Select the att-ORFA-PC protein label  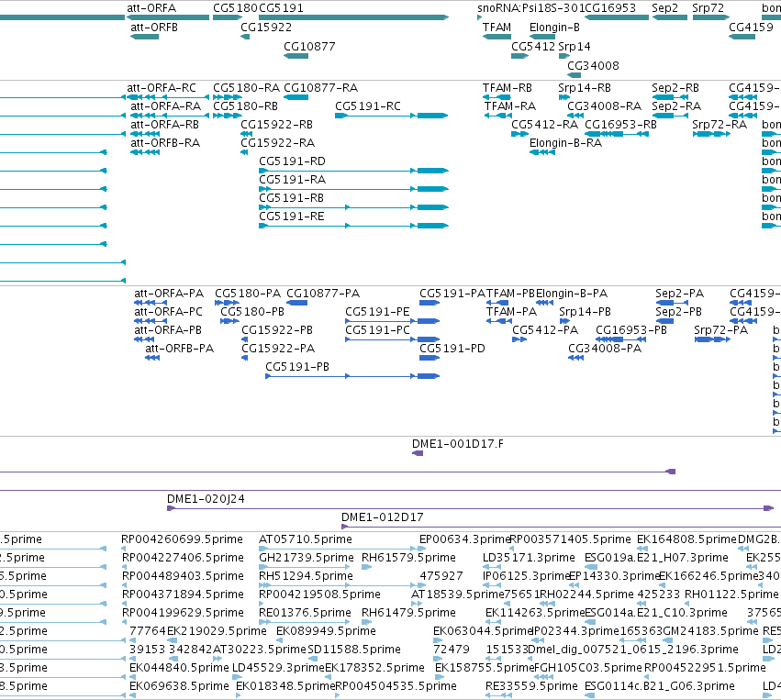[168, 312]
